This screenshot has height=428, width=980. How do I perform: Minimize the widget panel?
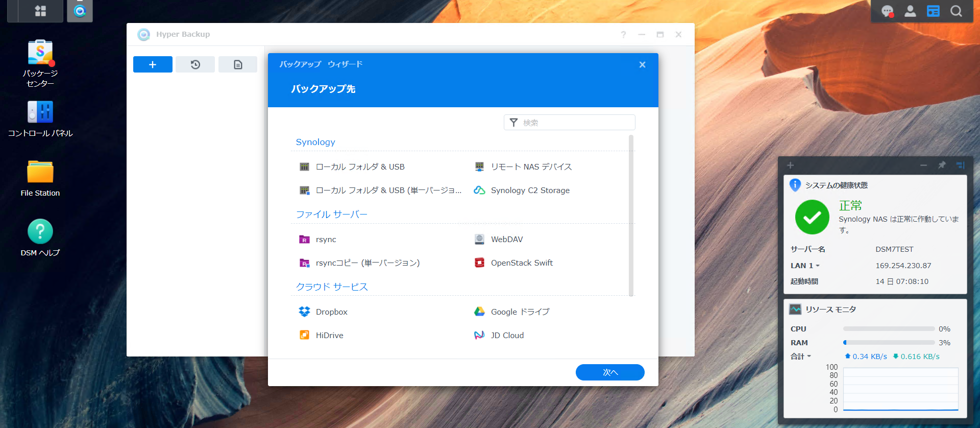pyautogui.click(x=923, y=165)
